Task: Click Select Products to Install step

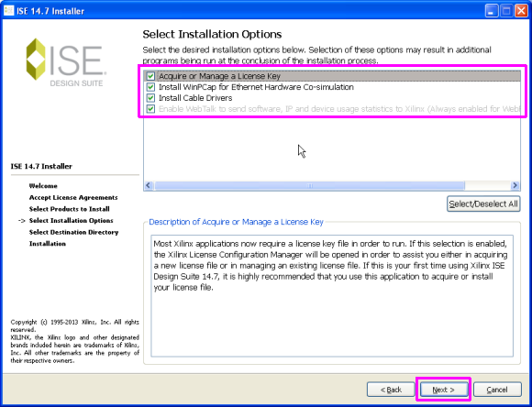Action: [x=69, y=209]
